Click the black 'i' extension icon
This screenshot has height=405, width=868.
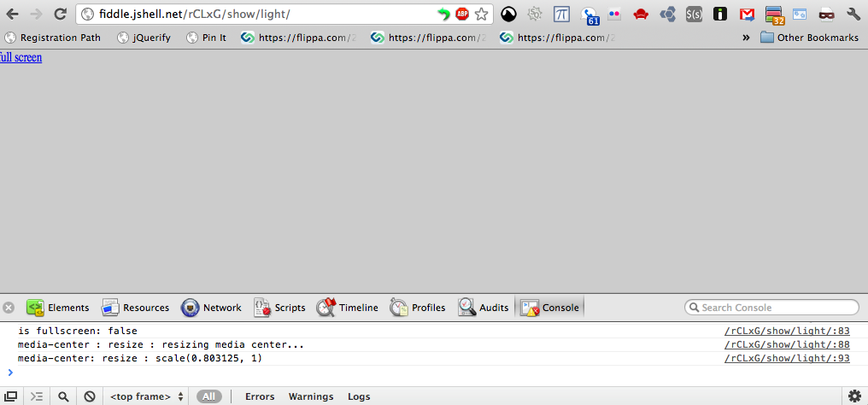pos(719,15)
